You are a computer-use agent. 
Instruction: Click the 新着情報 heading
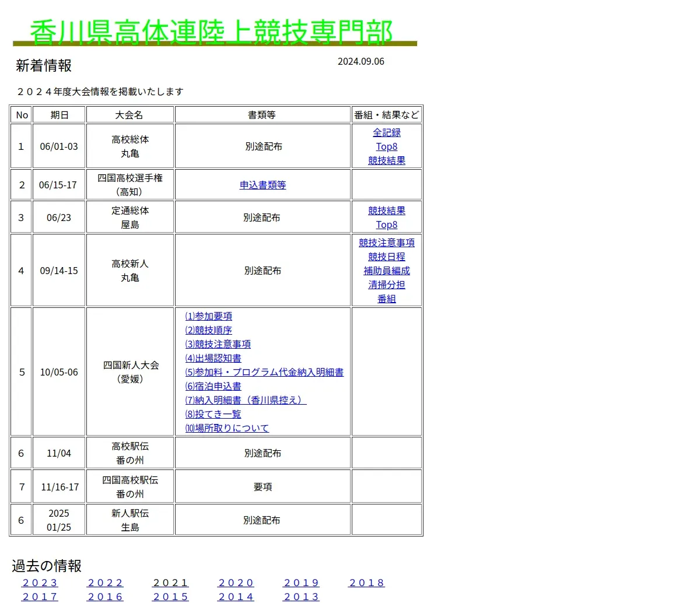coord(44,65)
